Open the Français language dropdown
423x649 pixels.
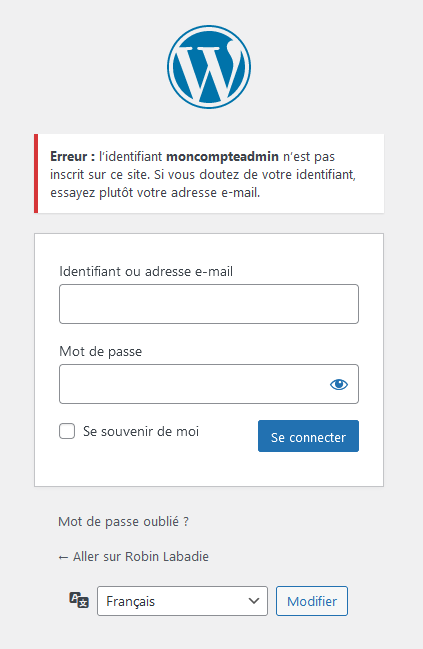point(182,601)
